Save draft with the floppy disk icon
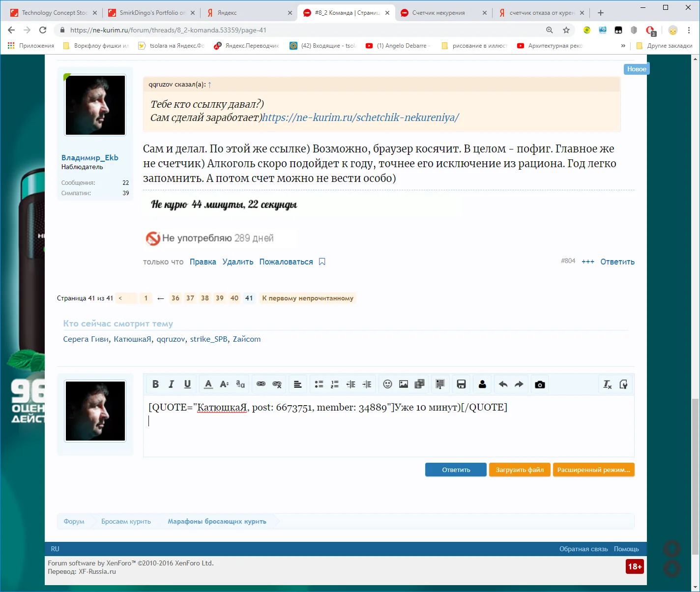 [462, 385]
